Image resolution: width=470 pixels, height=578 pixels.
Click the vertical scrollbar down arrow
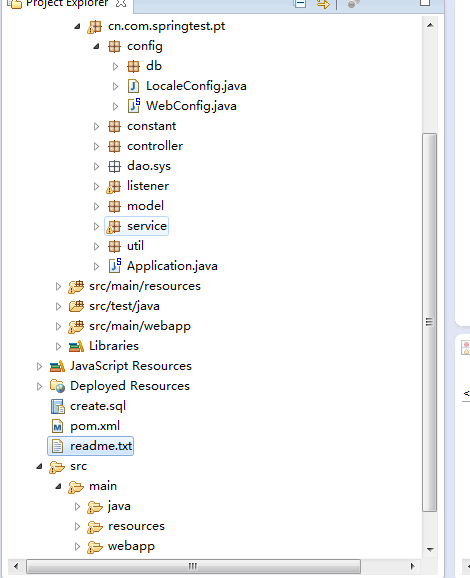(430, 549)
